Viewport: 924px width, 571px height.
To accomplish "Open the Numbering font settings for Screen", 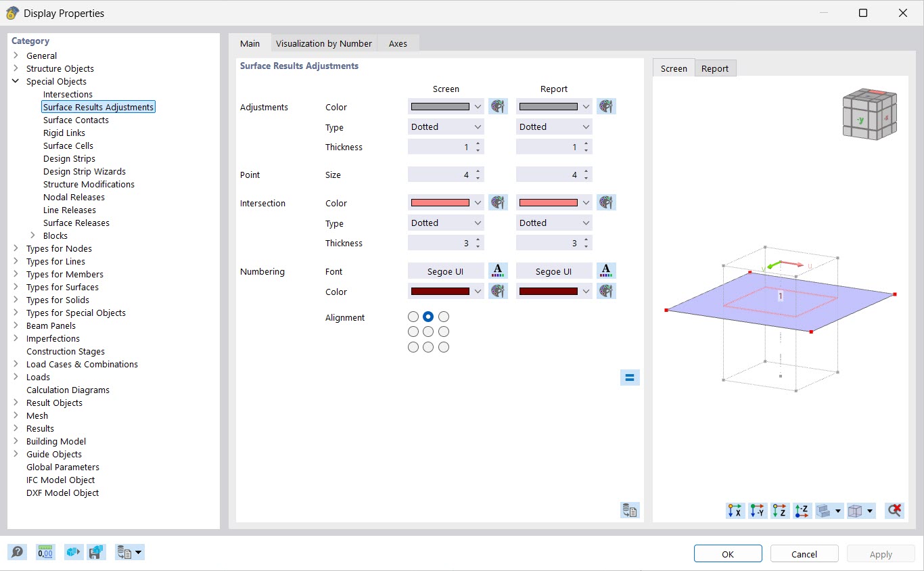I will coord(498,271).
